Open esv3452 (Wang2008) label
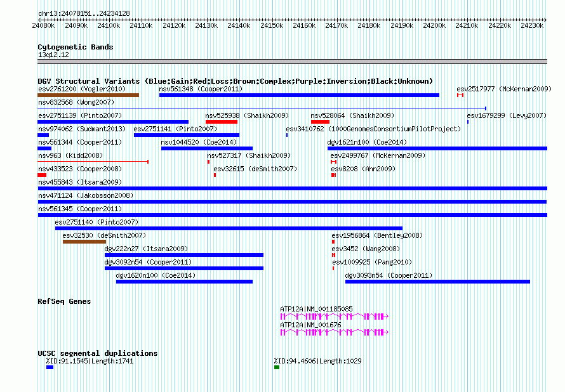 pyautogui.click(x=366, y=249)
